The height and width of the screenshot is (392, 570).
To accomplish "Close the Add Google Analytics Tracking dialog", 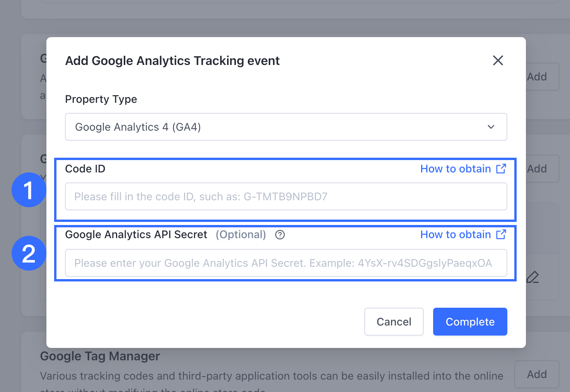I will coord(498,60).
